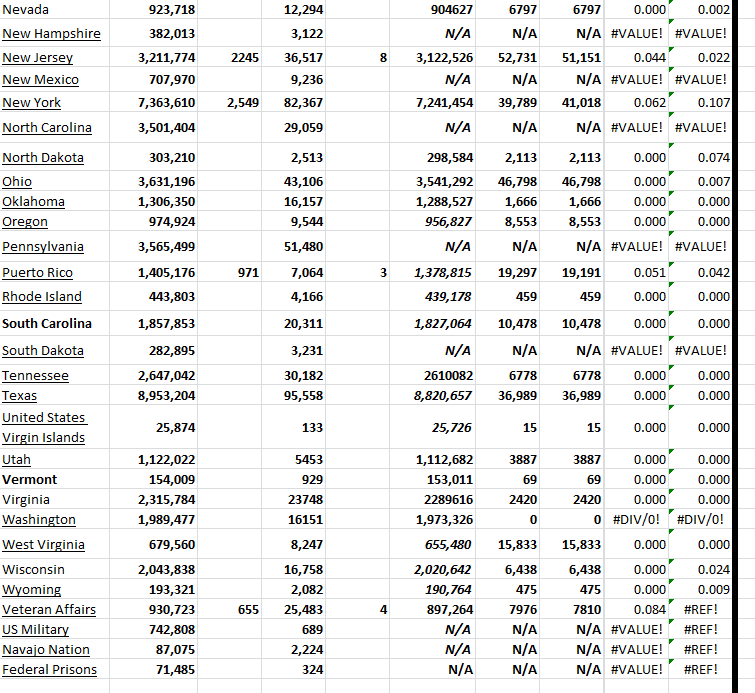The width and height of the screenshot is (755, 693).
Task: Select cell with value 87,075
Action: pos(154,650)
